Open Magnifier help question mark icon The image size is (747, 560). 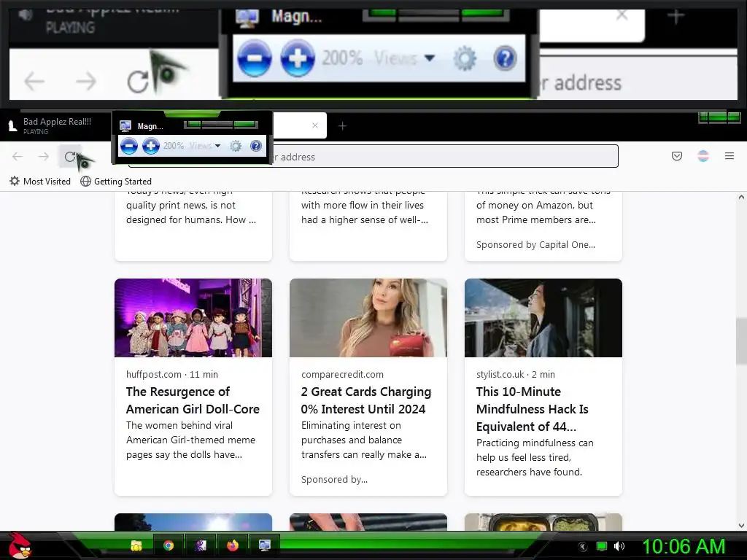pyautogui.click(x=256, y=146)
